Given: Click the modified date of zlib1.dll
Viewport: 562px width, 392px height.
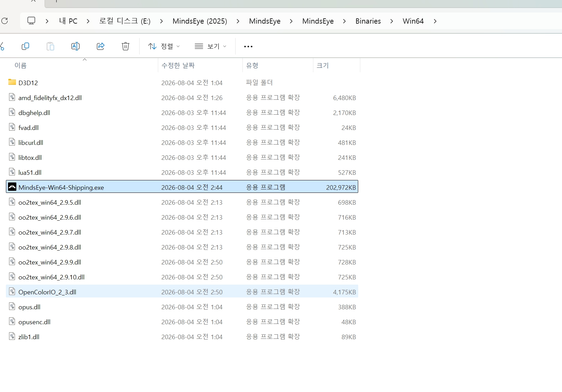Looking at the screenshot, I should click(192, 337).
